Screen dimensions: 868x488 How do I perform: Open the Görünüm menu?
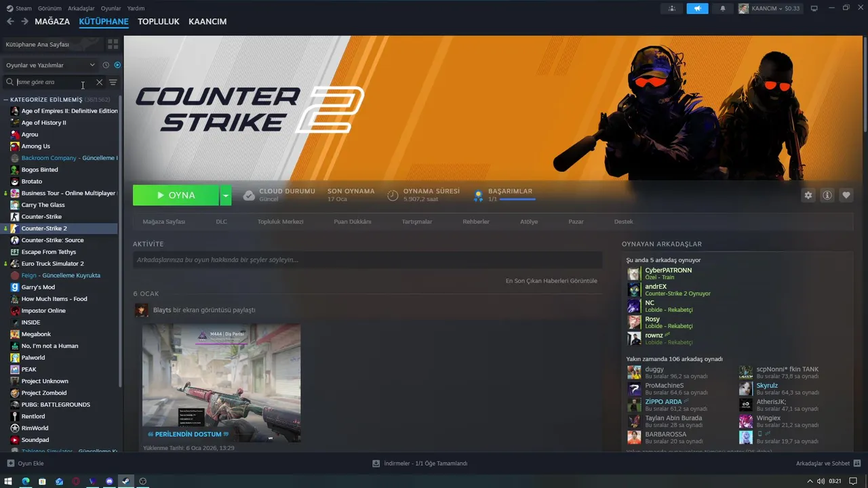point(50,8)
